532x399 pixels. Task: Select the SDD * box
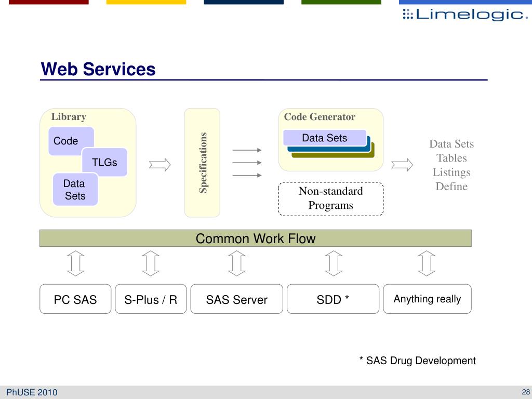coord(333,299)
